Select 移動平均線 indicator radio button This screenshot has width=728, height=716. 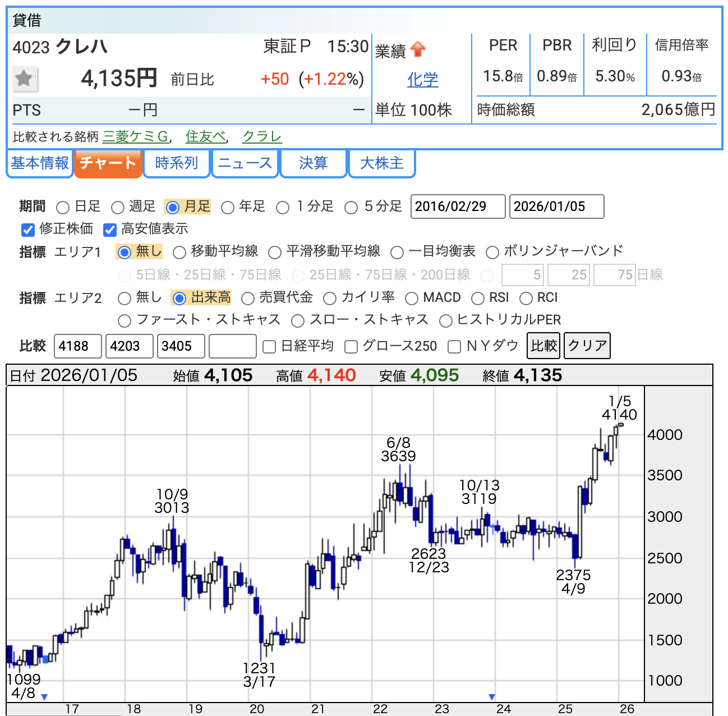[x=179, y=253]
